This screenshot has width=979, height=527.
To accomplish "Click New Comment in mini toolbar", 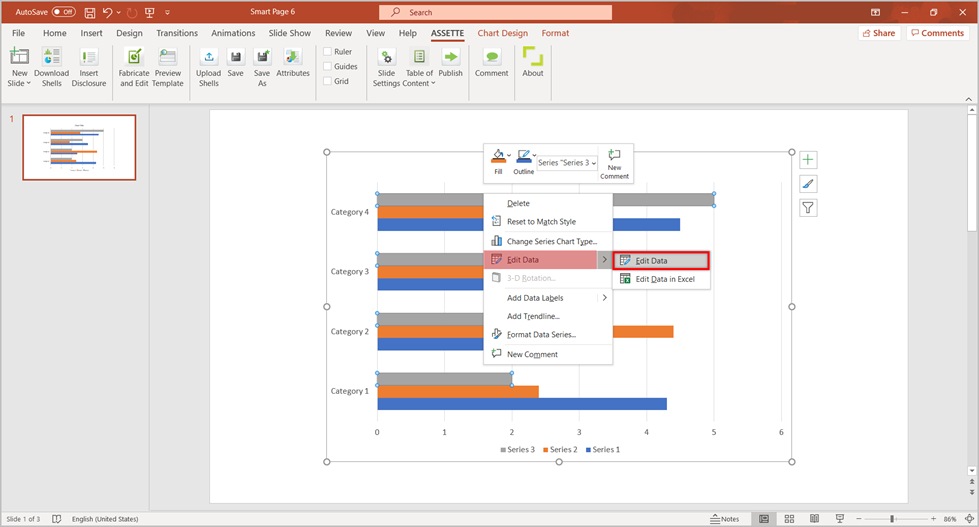I will click(614, 164).
